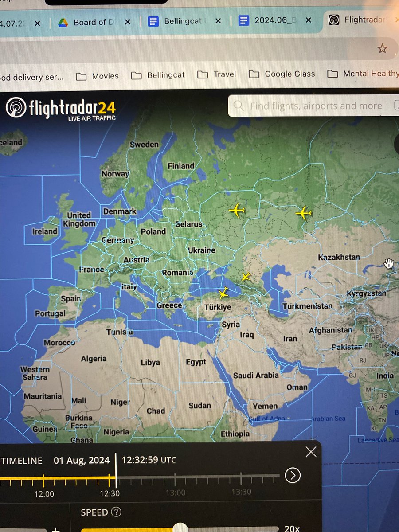
Task: Select the aircraft icon north of Kazakhstan
Action: [x=303, y=213]
